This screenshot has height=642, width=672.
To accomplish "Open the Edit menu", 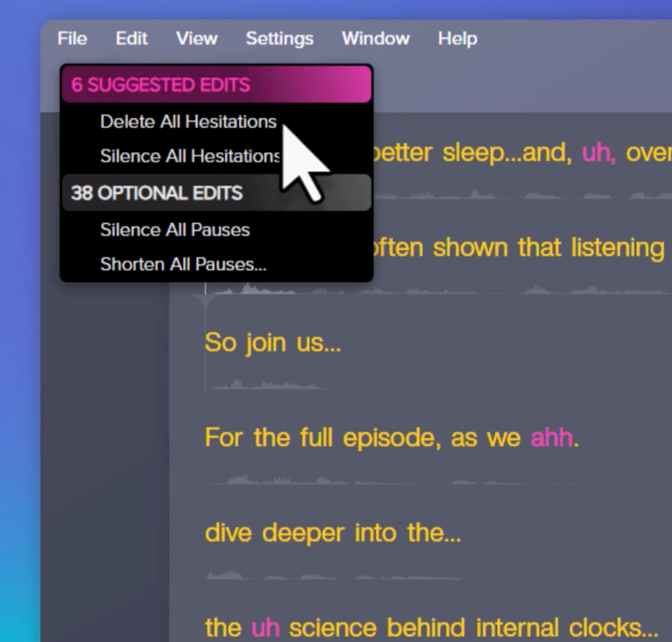I will pyautogui.click(x=131, y=38).
